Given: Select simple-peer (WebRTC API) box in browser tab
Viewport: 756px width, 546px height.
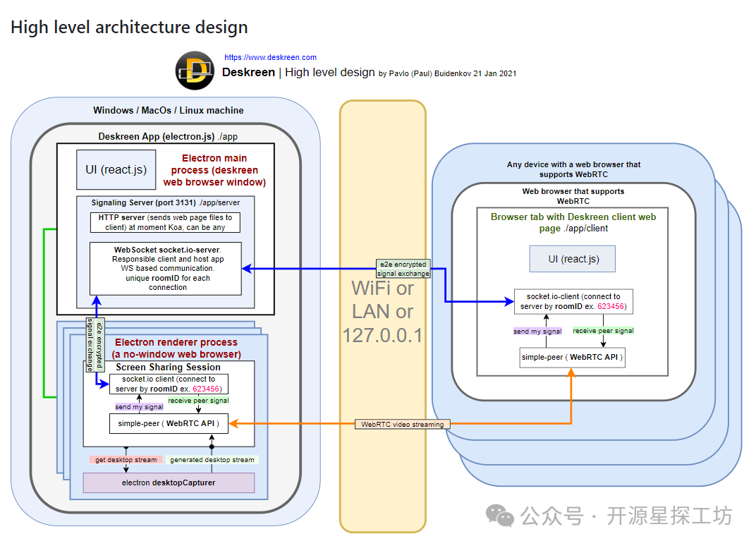Looking at the screenshot, I should (573, 358).
